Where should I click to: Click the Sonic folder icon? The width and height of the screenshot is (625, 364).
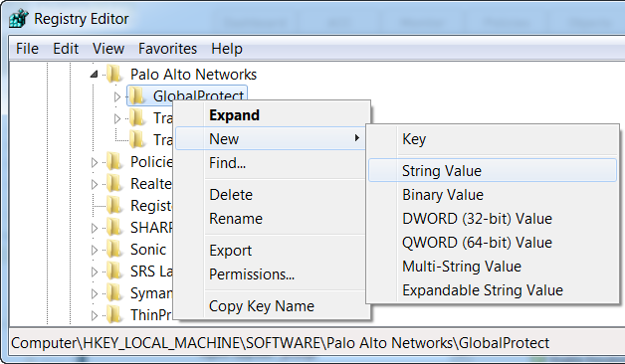(114, 250)
